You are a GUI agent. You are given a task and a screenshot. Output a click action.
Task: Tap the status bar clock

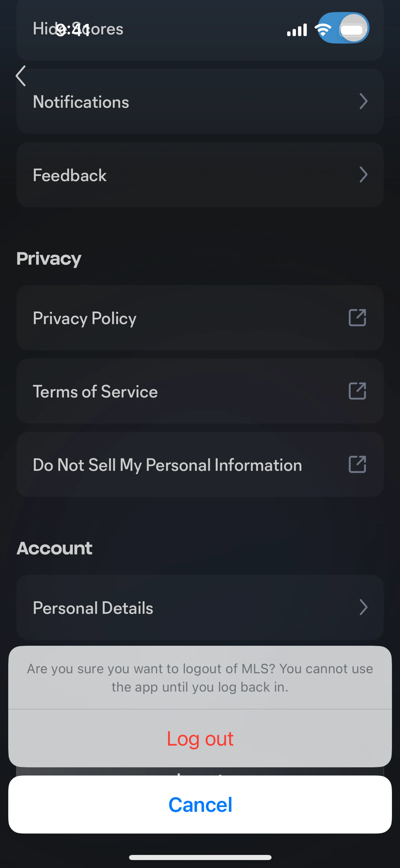coord(73,30)
